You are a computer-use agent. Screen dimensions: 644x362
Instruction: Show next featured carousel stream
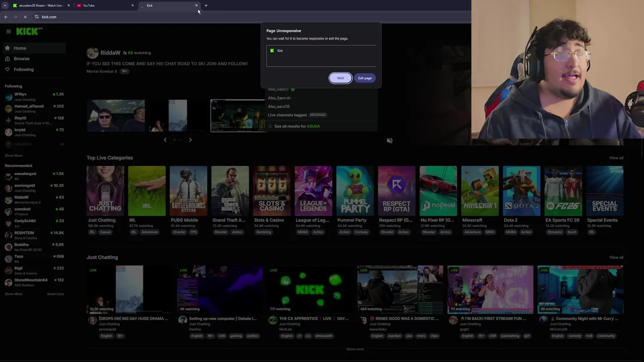[x=190, y=140]
